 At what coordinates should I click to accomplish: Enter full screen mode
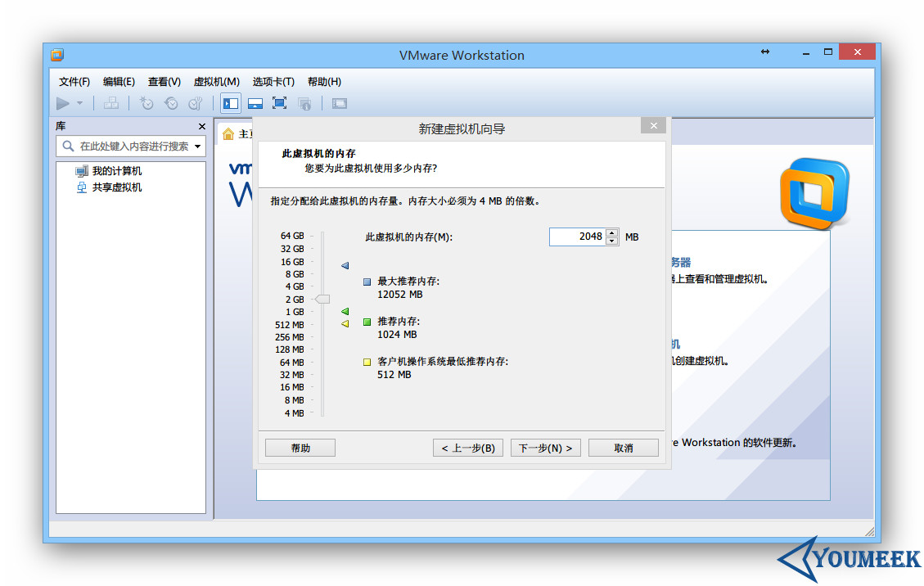coord(280,102)
